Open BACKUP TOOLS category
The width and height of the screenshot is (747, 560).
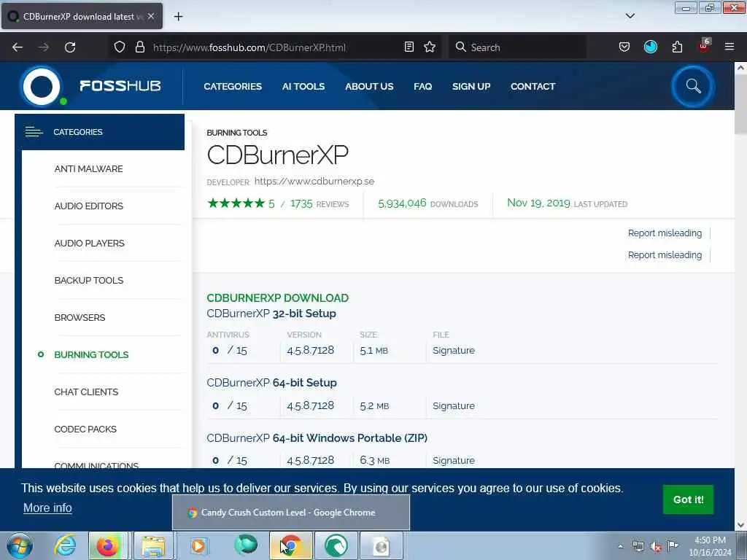pyautogui.click(x=88, y=280)
